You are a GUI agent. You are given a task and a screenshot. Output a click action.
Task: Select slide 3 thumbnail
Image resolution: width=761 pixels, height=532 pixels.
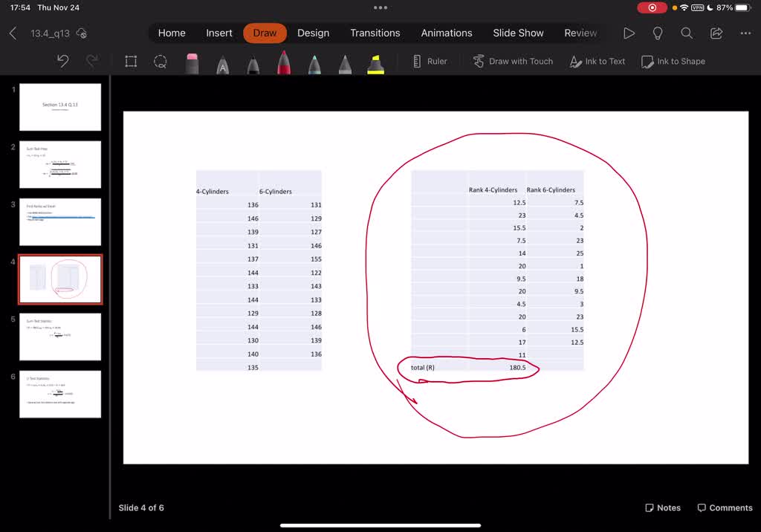click(60, 222)
